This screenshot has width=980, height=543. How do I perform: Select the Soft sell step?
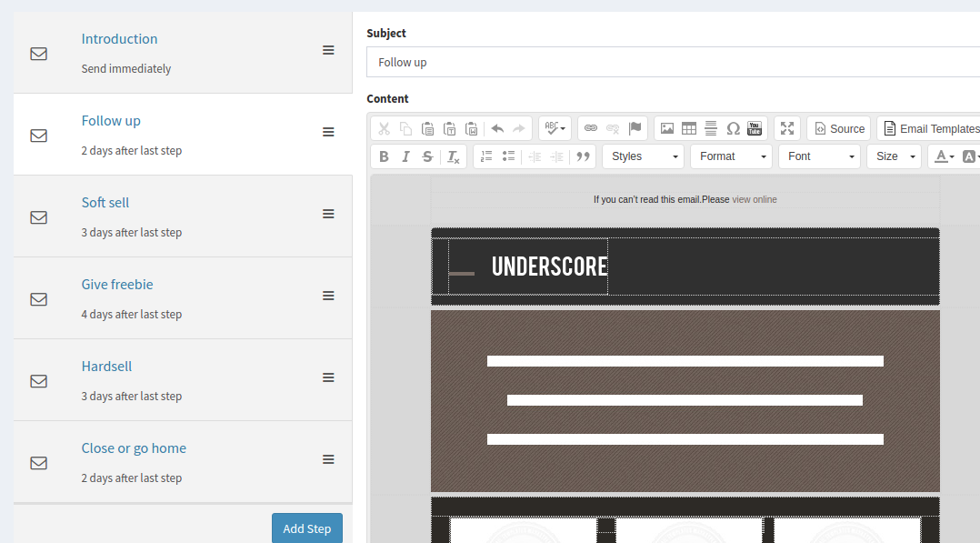[105, 203]
